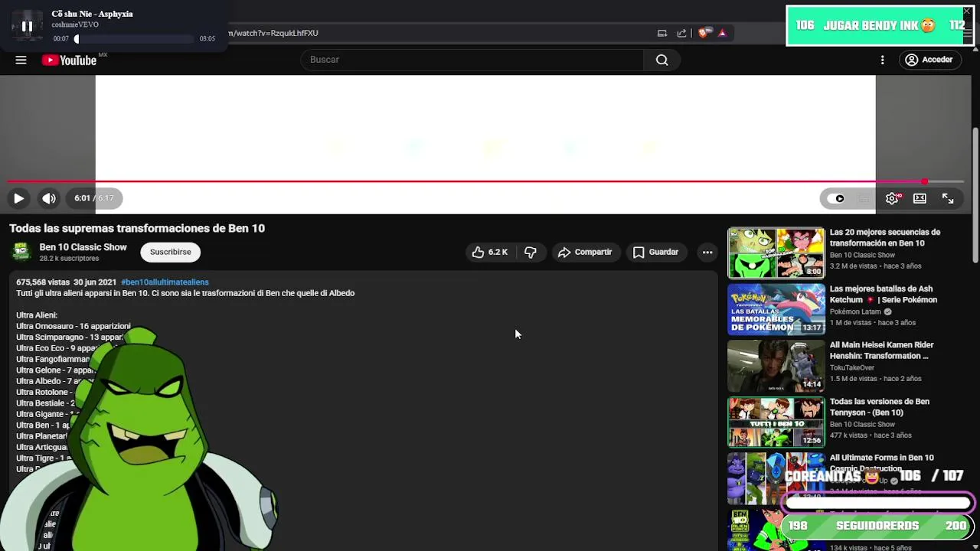980x551 pixels.
Task: Focus the Buscar search field
Action: (472, 60)
